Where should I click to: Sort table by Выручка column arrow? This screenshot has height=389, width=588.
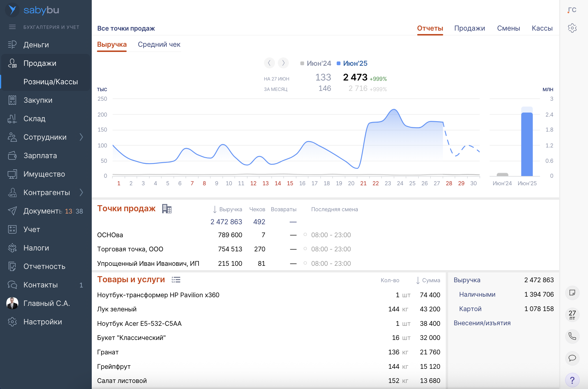pyautogui.click(x=215, y=210)
